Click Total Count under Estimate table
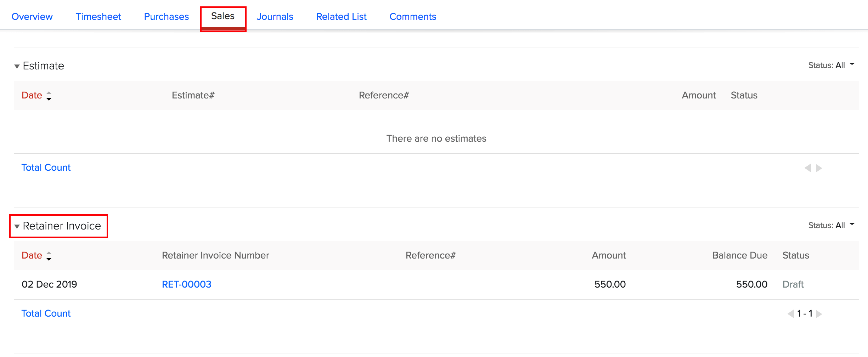Image resolution: width=868 pixels, height=357 pixels. pos(46,168)
